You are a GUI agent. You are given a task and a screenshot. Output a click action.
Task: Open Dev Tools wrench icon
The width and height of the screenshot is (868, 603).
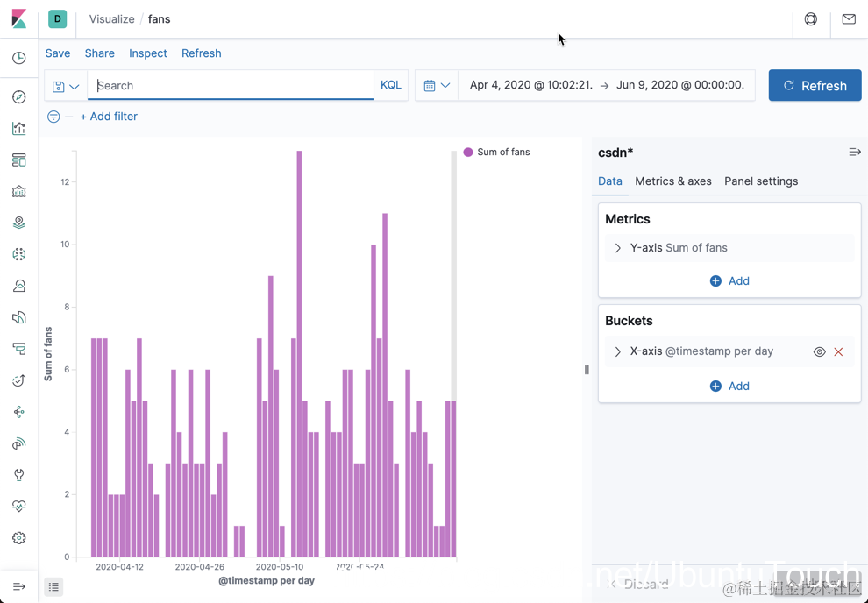point(18,475)
